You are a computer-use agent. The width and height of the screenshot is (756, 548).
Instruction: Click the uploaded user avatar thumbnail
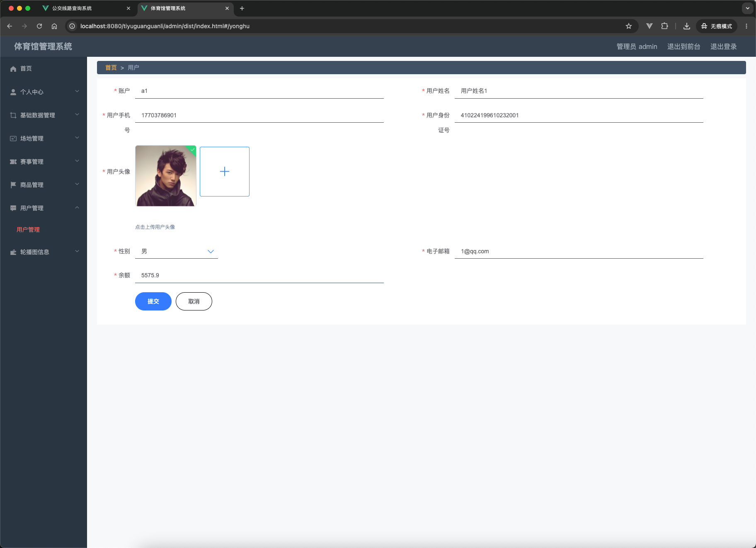tap(166, 176)
